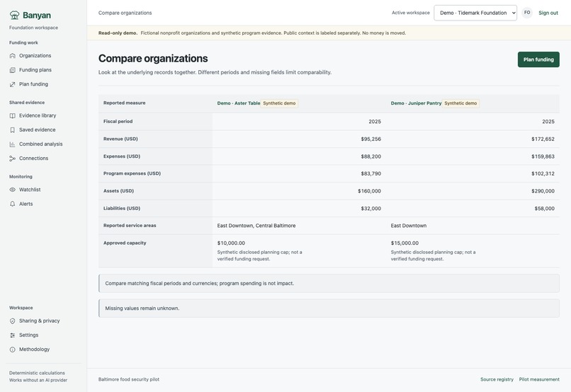Click the Evidence library book icon

point(12,115)
